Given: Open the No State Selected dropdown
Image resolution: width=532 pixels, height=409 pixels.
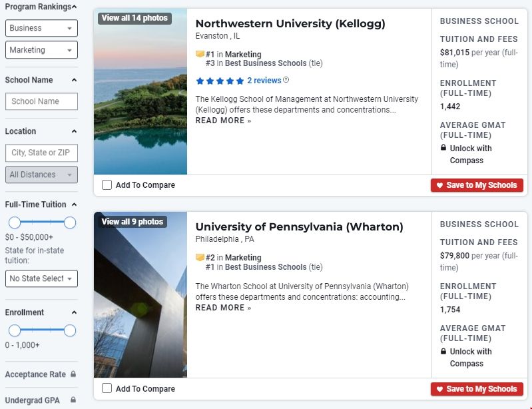Looking at the screenshot, I should (41, 278).
